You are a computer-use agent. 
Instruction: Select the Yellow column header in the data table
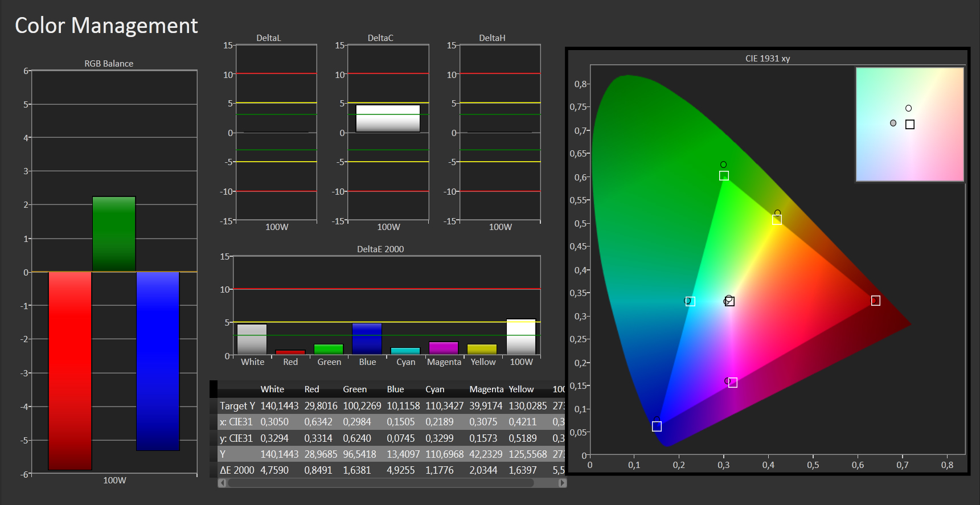tap(521, 389)
